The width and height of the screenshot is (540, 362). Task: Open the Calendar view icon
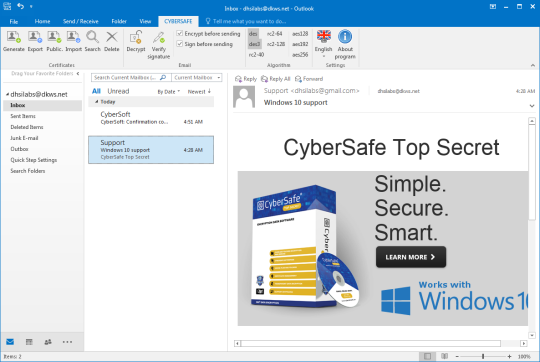[29, 342]
